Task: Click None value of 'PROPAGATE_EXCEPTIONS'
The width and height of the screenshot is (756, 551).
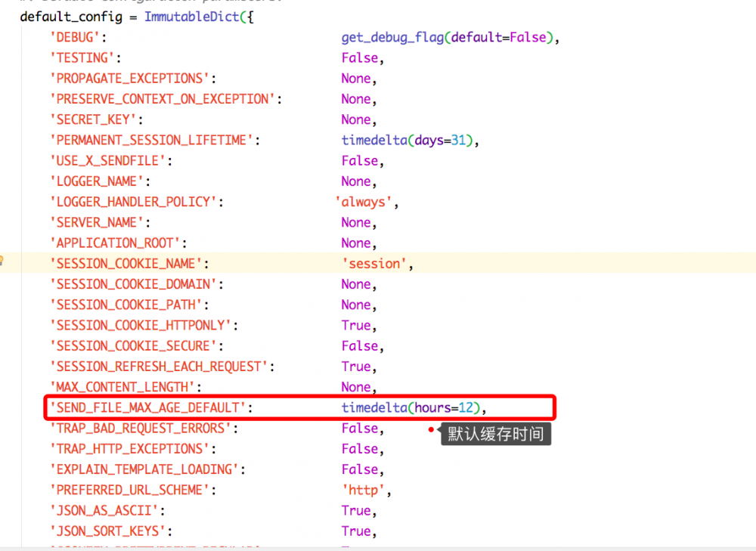Action: (x=356, y=79)
